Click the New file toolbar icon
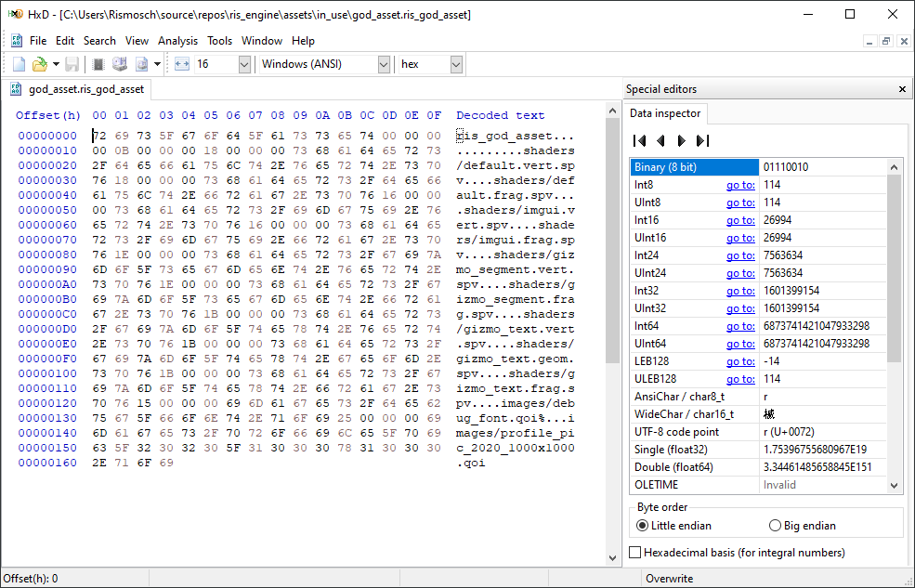915x588 pixels. pyautogui.click(x=19, y=64)
